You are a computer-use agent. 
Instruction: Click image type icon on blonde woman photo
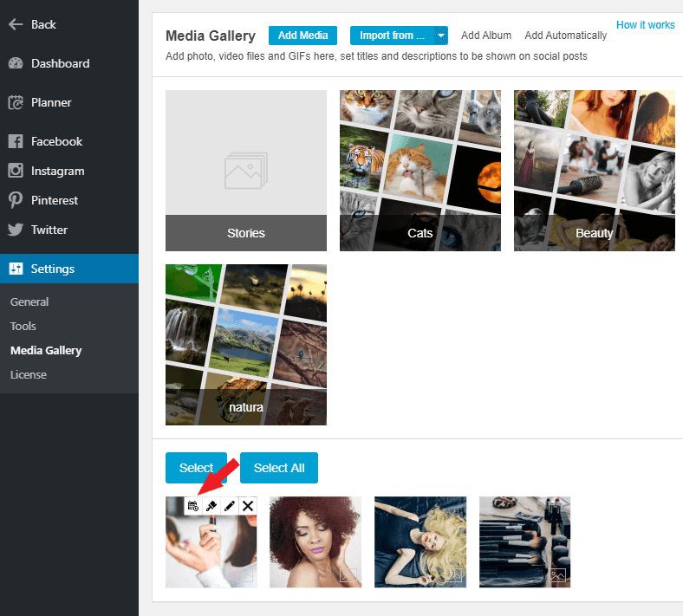coord(453,575)
